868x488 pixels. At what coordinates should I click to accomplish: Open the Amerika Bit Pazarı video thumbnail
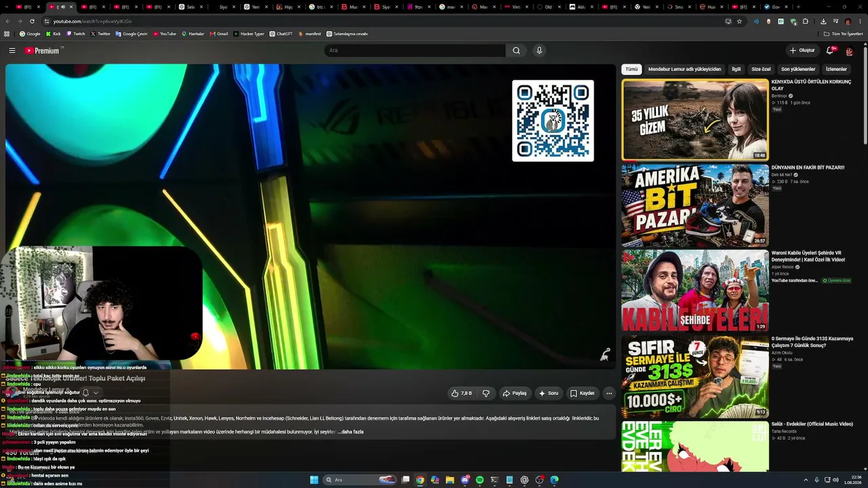point(695,205)
